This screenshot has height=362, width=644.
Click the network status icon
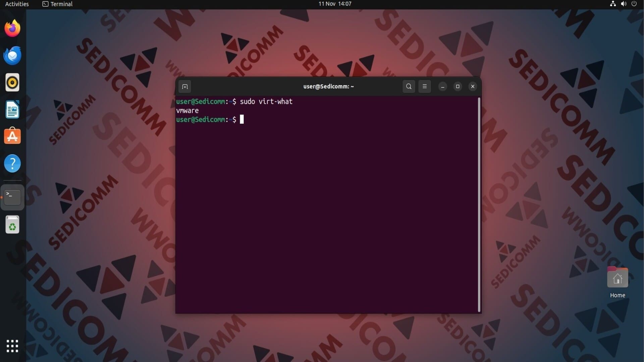click(x=613, y=4)
